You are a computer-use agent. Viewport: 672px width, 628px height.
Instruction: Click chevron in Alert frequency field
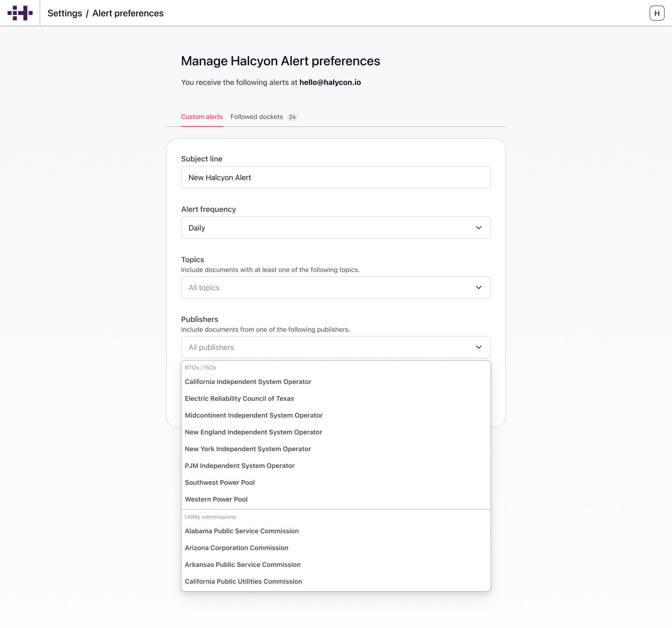coord(479,228)
